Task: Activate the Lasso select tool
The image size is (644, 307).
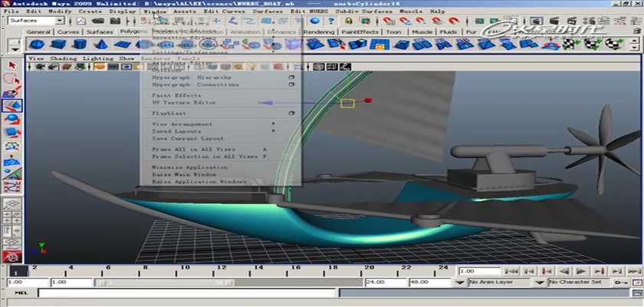Action: (x=12, y=78)
